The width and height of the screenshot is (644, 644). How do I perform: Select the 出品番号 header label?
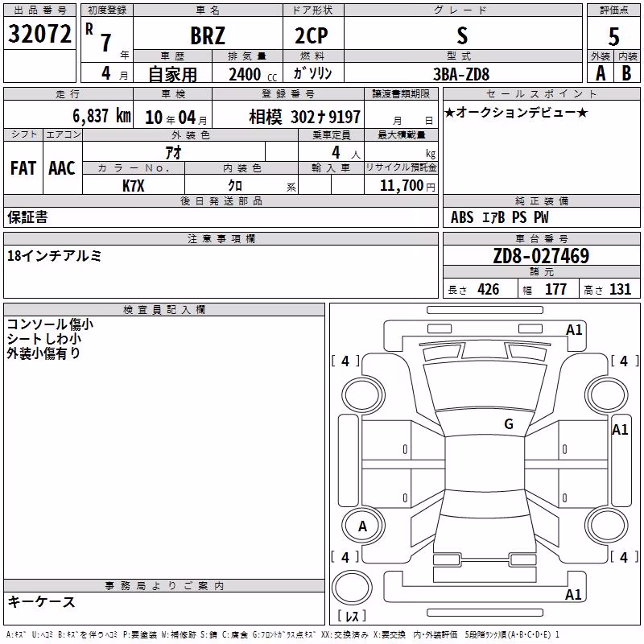tap(39, 10)
